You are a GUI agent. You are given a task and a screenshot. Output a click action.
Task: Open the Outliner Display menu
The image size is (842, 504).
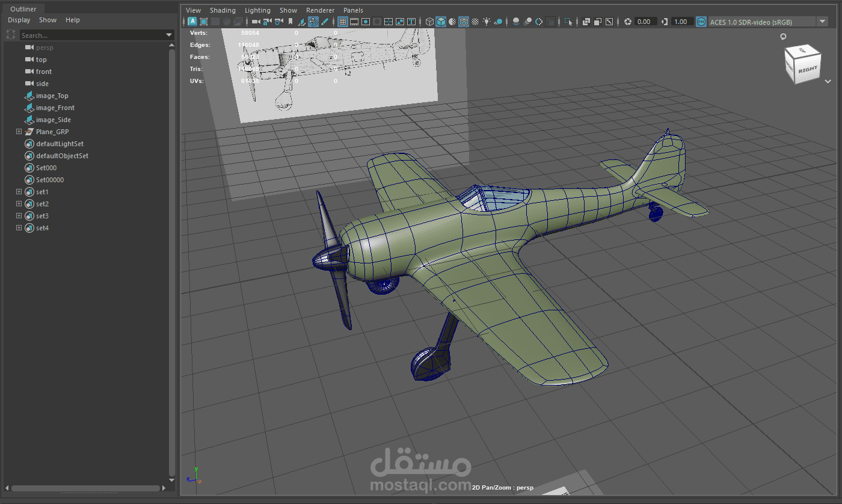19,20
